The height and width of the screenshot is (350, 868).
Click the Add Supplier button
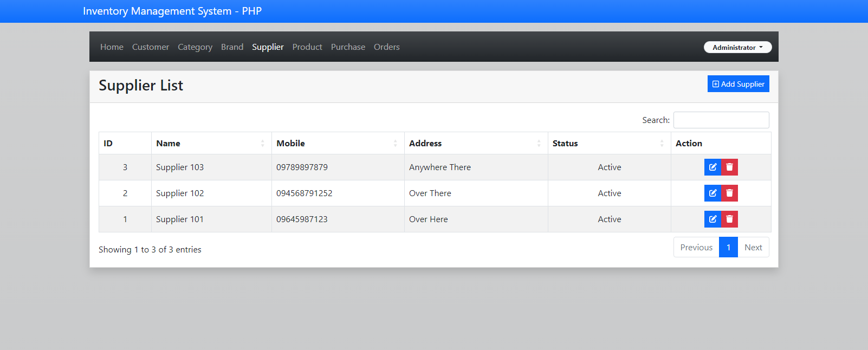[x=738, y=84]
